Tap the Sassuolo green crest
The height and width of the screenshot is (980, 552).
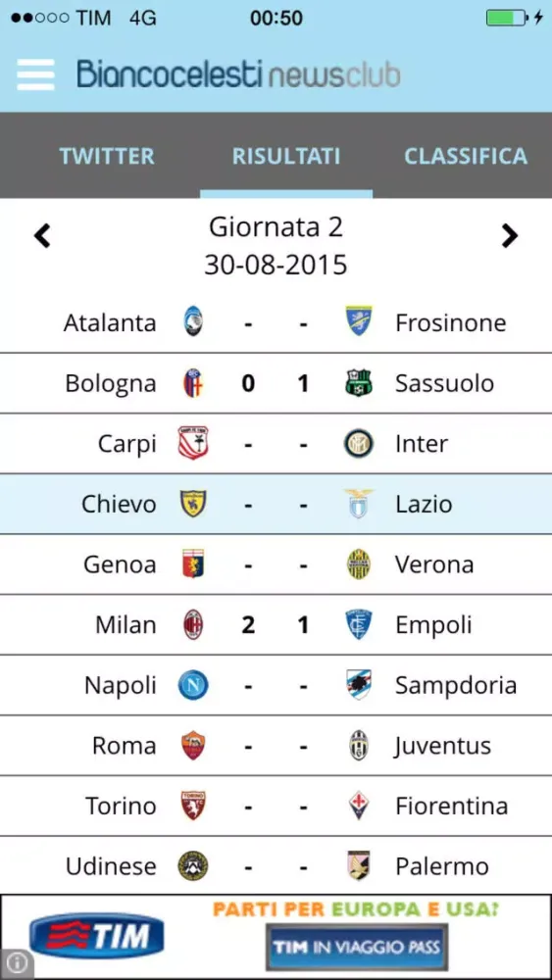coord(358,383)
